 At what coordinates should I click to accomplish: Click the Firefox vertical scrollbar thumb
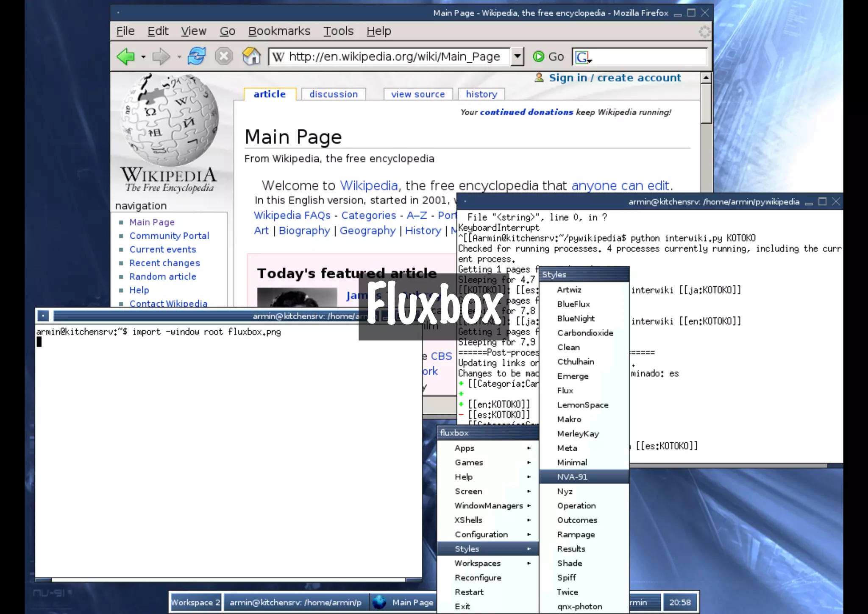tap(706, 103)
